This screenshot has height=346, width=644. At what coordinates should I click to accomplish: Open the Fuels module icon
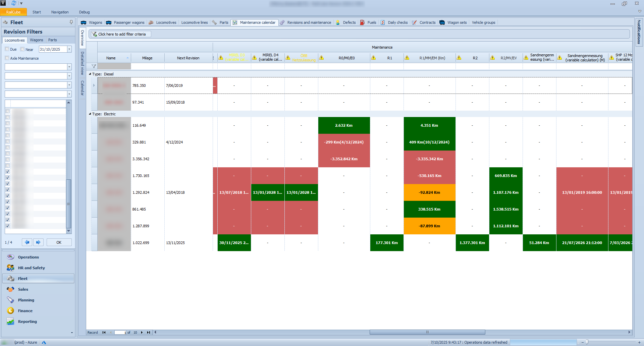pos(362,22)
